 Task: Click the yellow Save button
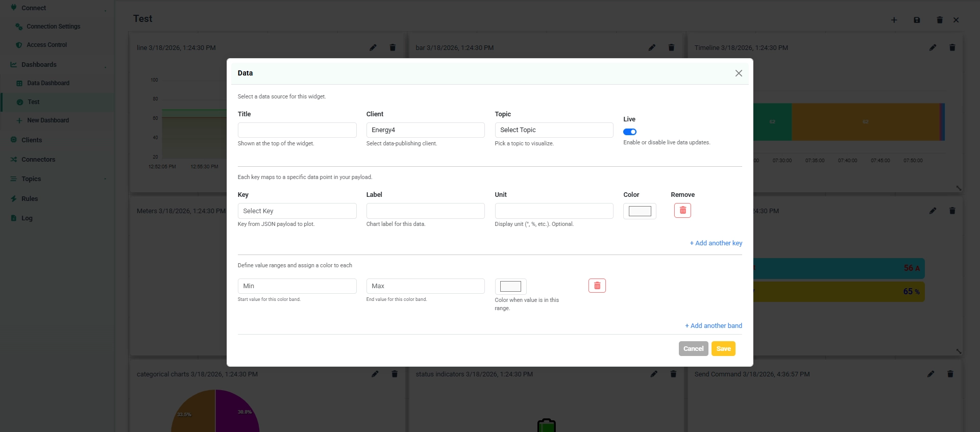click(723, 349)
